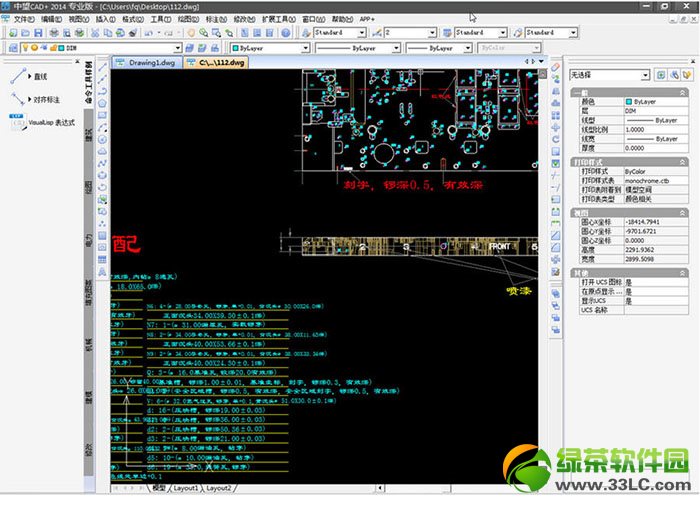Click the Pan hand icon
The width and height of the screenshot is (700, 506).
[191, 33]
